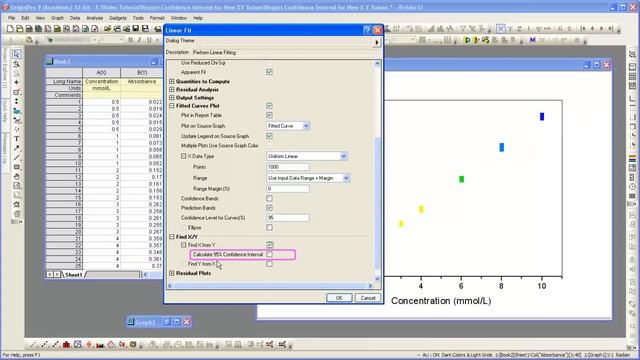Enable the Find Y from X checkbox
The height and width of the screenshot is (360, 640).
269,264
